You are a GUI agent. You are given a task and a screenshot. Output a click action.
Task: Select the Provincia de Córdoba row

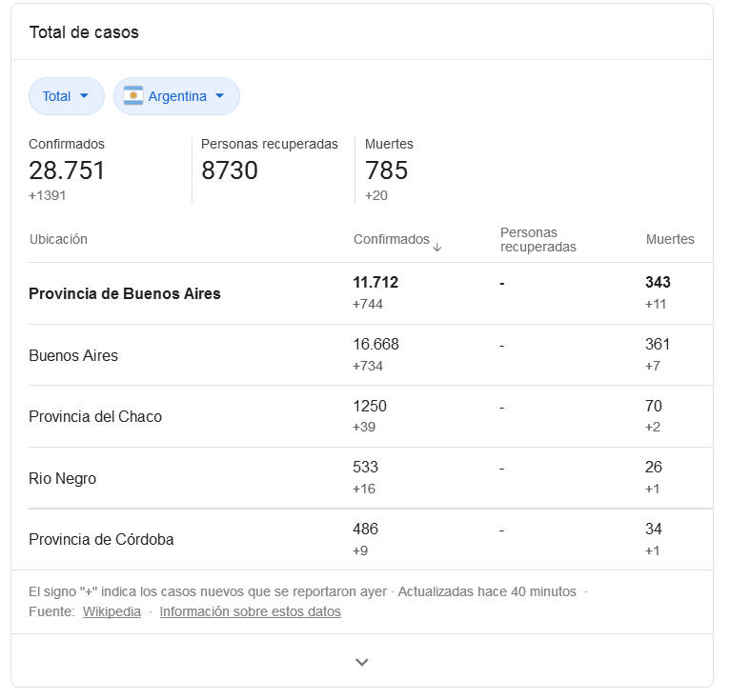101,539
